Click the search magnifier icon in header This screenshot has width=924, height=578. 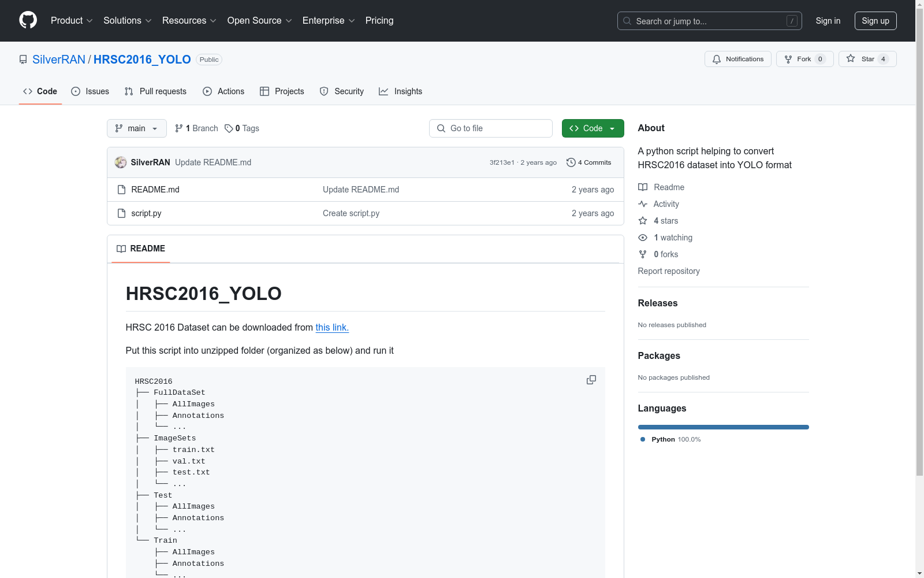coord(627,21)
